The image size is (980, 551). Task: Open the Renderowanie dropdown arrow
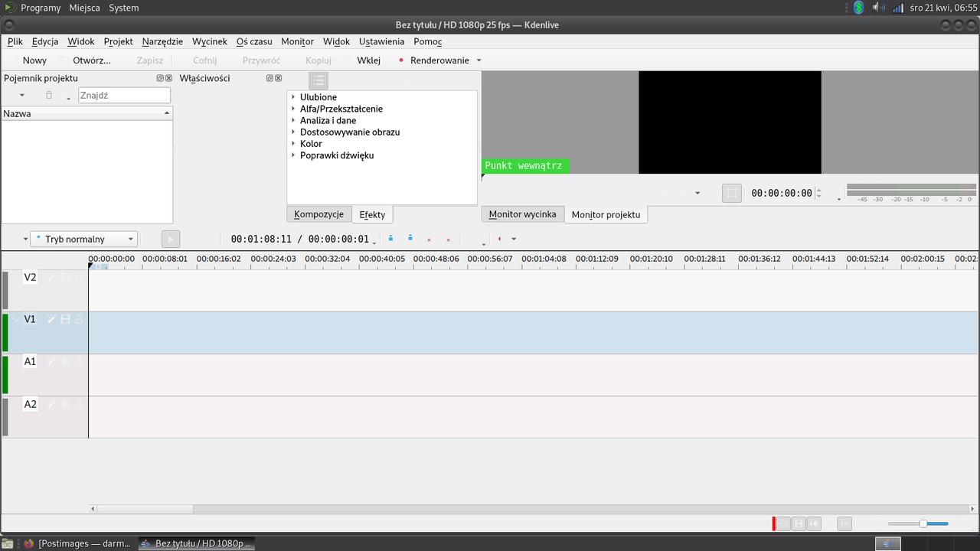pos(479,60)
